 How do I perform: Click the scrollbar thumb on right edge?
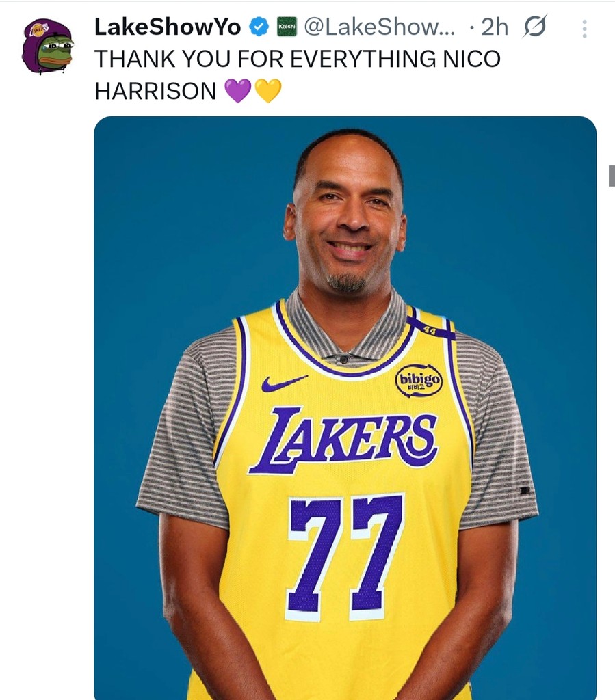[x=611, y=176]
